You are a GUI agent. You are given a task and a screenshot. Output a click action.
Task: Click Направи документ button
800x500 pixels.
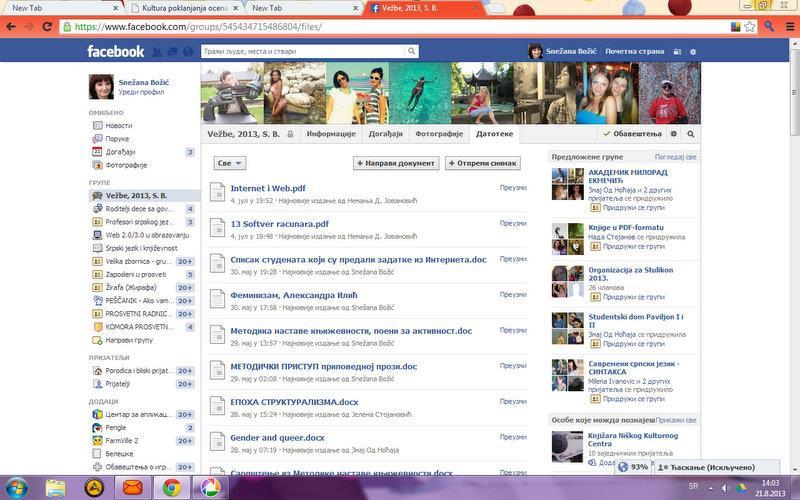click(x=396, y=163)
